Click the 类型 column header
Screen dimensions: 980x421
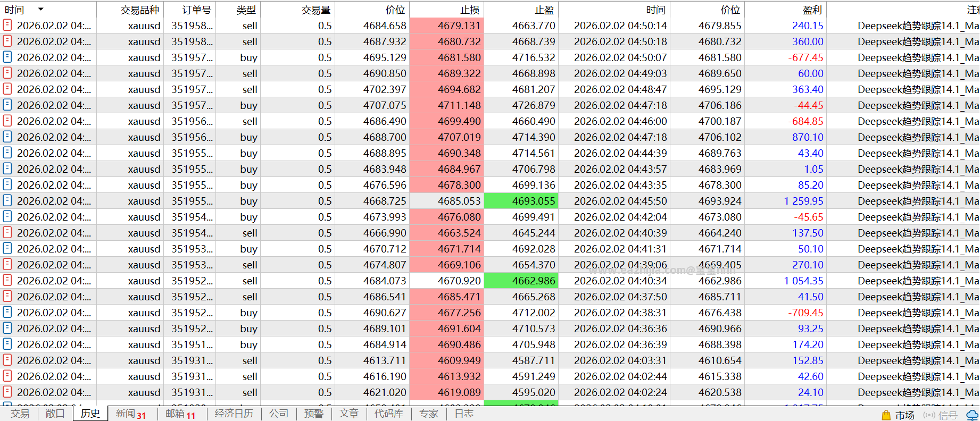click(246, 10)
